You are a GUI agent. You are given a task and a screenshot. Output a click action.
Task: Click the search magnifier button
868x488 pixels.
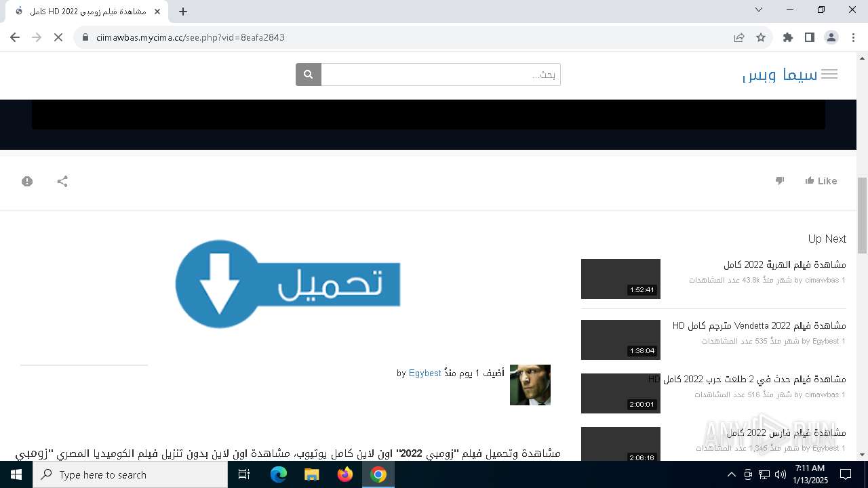click(309, 75)
